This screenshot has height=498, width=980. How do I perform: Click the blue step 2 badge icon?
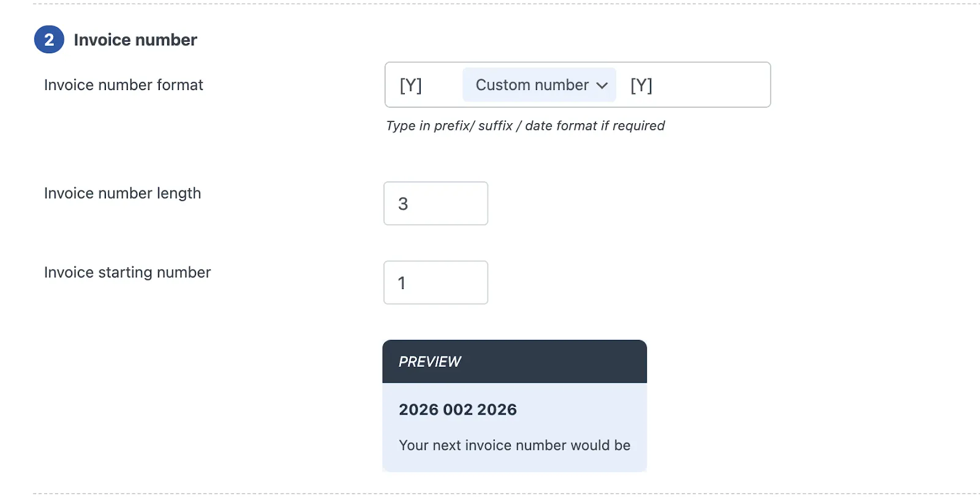coord(49,39)
